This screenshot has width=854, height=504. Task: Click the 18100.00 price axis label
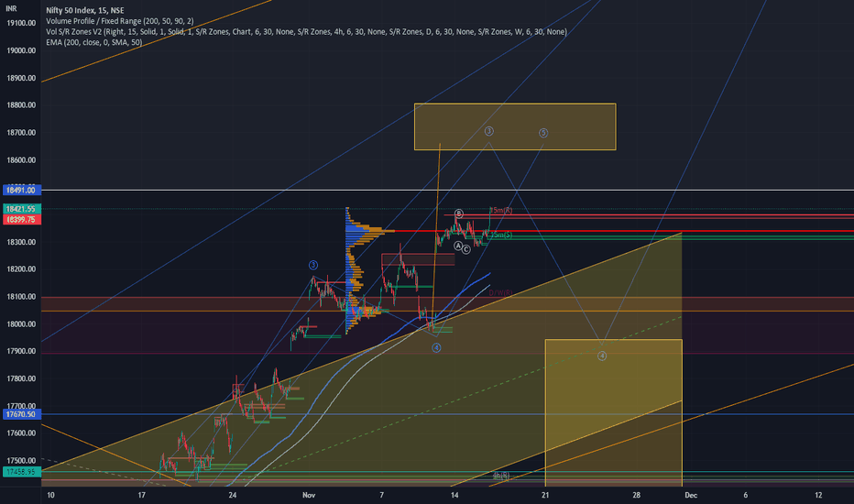[21, 296]
